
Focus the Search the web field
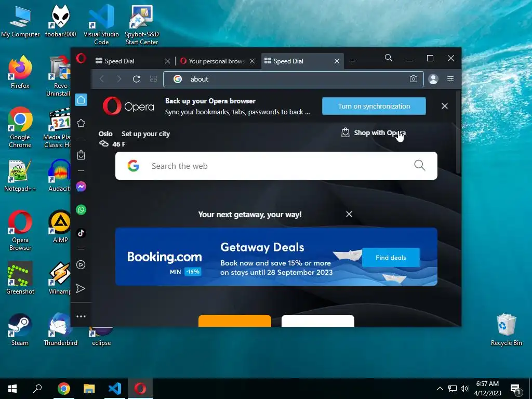coord(276,166)
